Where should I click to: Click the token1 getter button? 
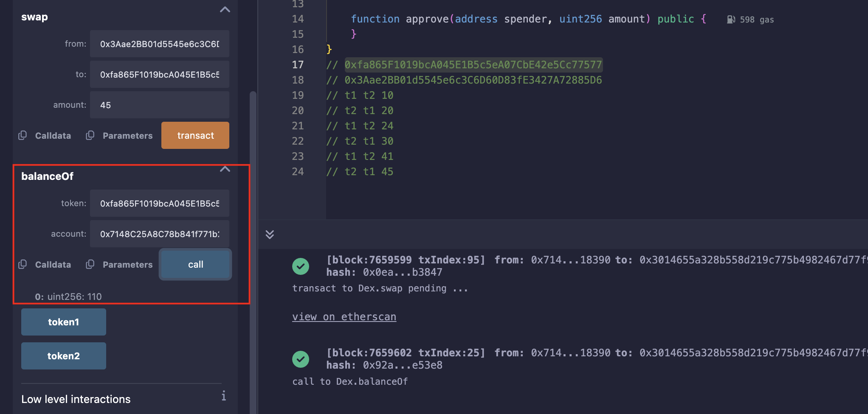pos(64,322)
